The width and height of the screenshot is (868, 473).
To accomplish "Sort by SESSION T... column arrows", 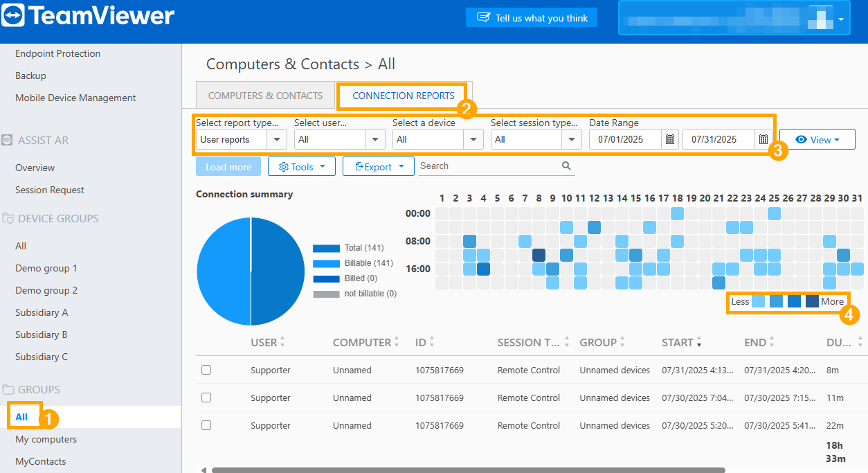I will [567, 342].
